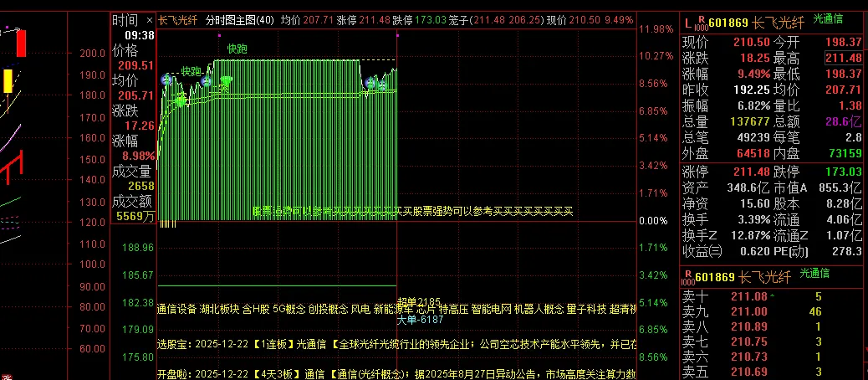The image size is (868, 380).
Task: Close the 时间 crosshair info panel
Action: (x=149, y=20)
